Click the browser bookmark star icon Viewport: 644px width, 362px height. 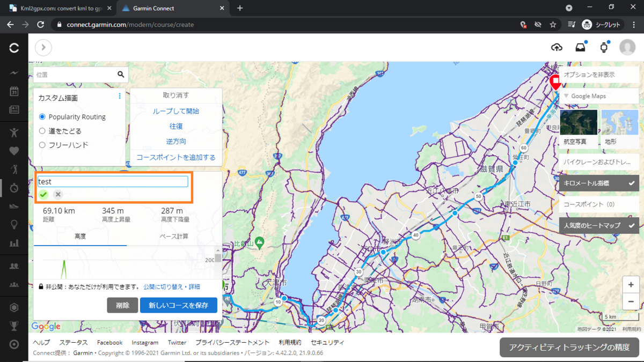pyautogui.click(x=553, y=25)
